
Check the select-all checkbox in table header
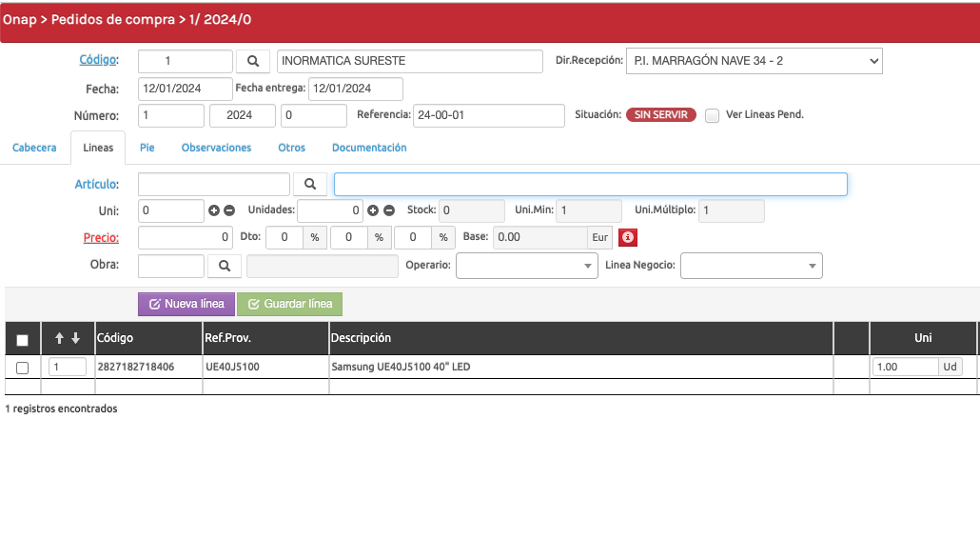point(23,340)
